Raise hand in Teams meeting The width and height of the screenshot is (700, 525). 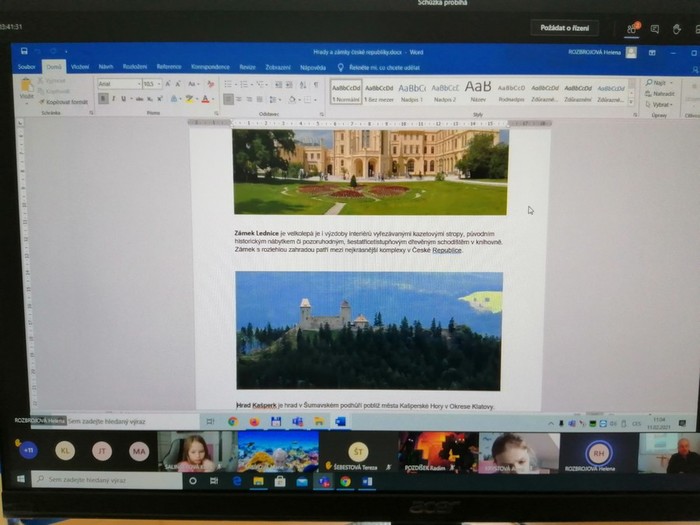coord(678,29)
